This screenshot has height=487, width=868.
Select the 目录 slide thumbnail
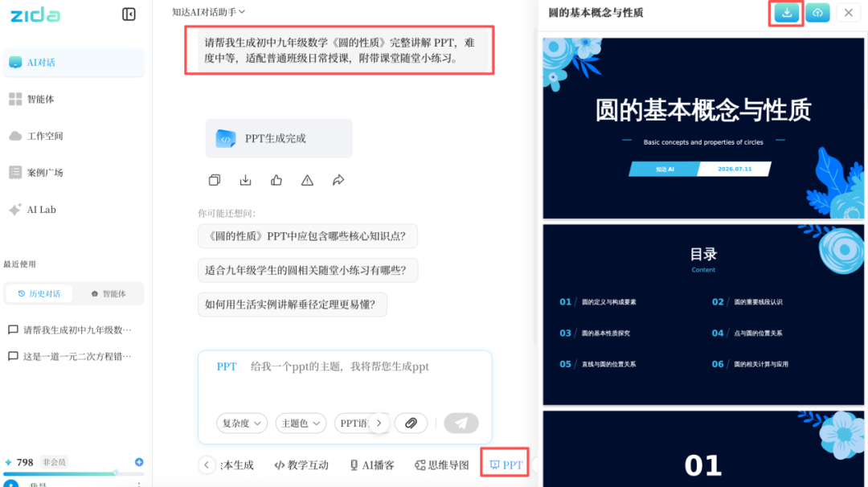click(703, 315)
